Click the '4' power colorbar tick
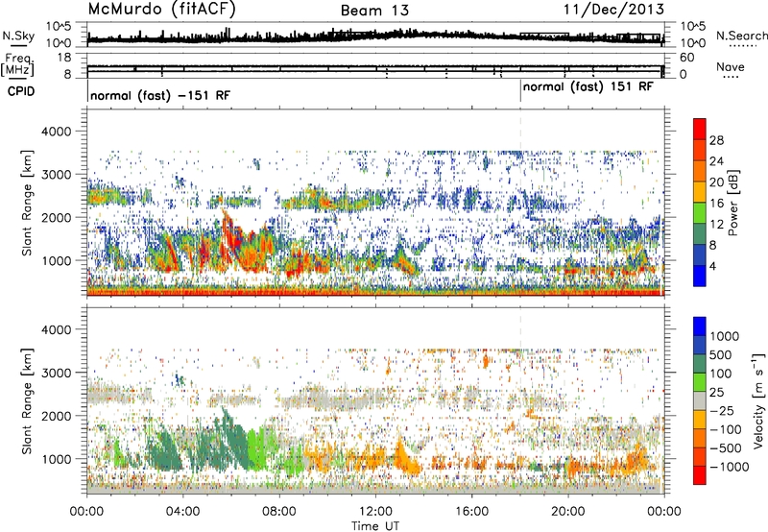 pyautogui.click(x=713, y=266)
